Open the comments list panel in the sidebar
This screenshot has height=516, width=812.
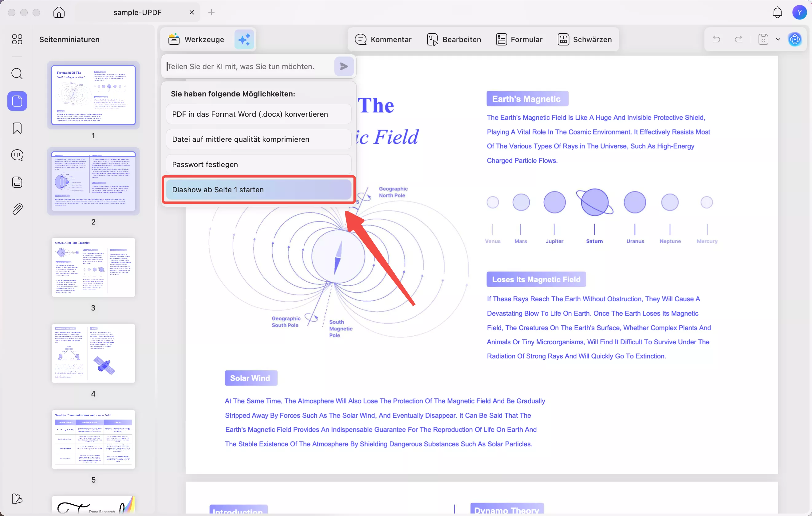tap(17, 155)
